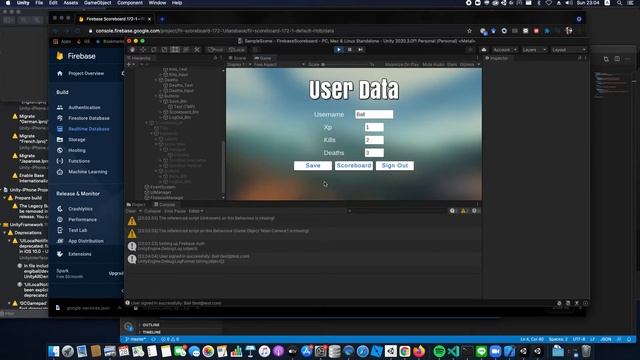Open Realtime Database in Firebase sidebar
The width and height of the screenshot is (640, 360).
pos(89,129)
